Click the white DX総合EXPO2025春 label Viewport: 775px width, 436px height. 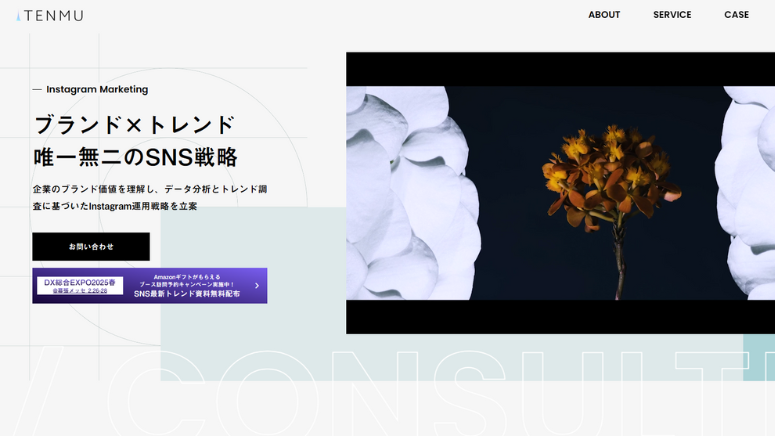pyautogui.click(x=80, y=285)
